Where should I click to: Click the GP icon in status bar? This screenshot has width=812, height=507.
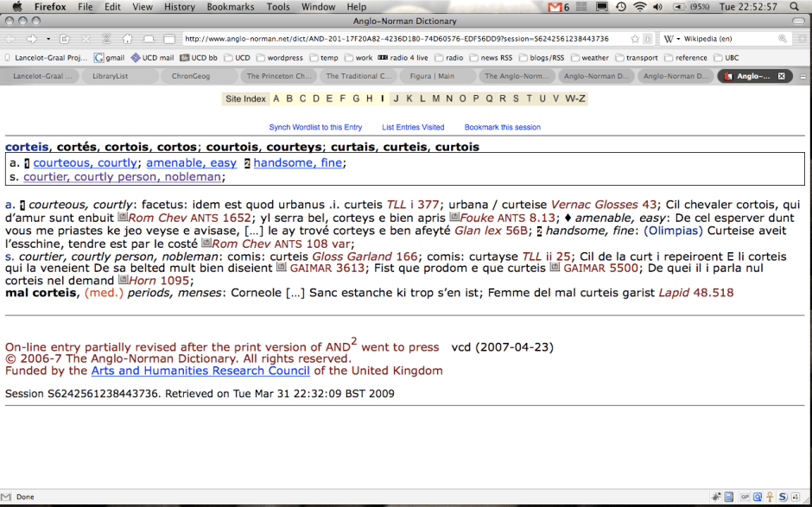click(x=743, y=497)
